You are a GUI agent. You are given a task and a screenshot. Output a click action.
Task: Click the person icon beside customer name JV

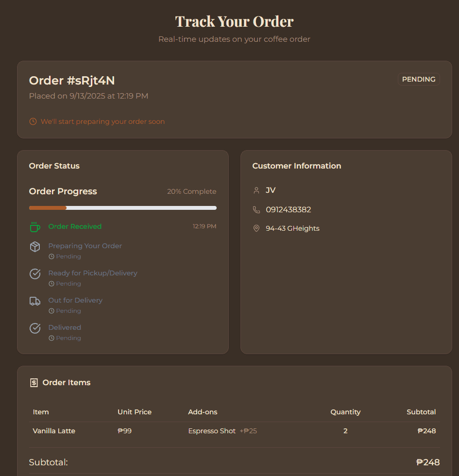click(256, 190)
